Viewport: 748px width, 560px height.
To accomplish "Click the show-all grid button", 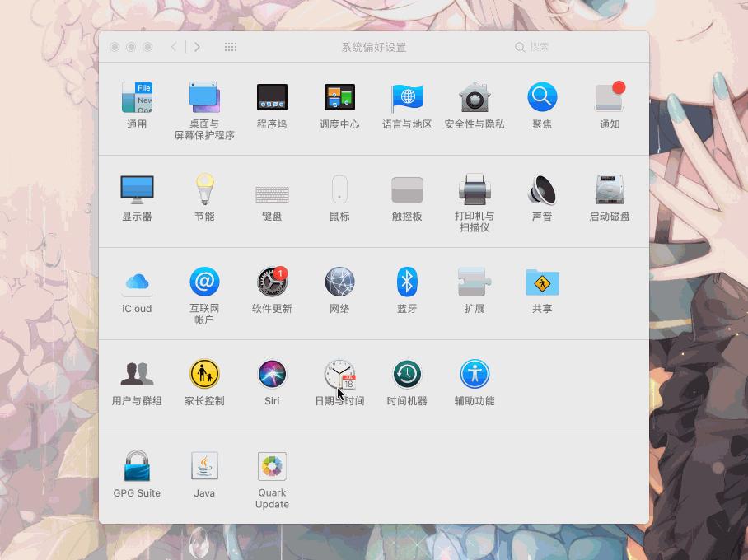I will click(x=231, y=47).
